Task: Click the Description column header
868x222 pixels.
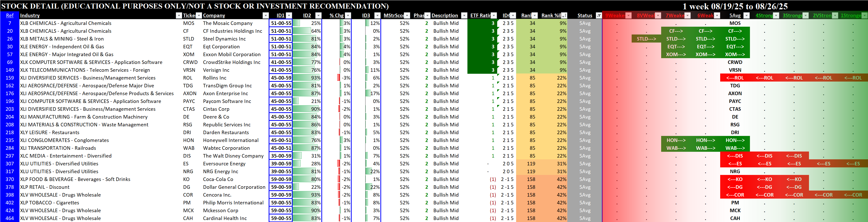Action: (x=444, y=15)
